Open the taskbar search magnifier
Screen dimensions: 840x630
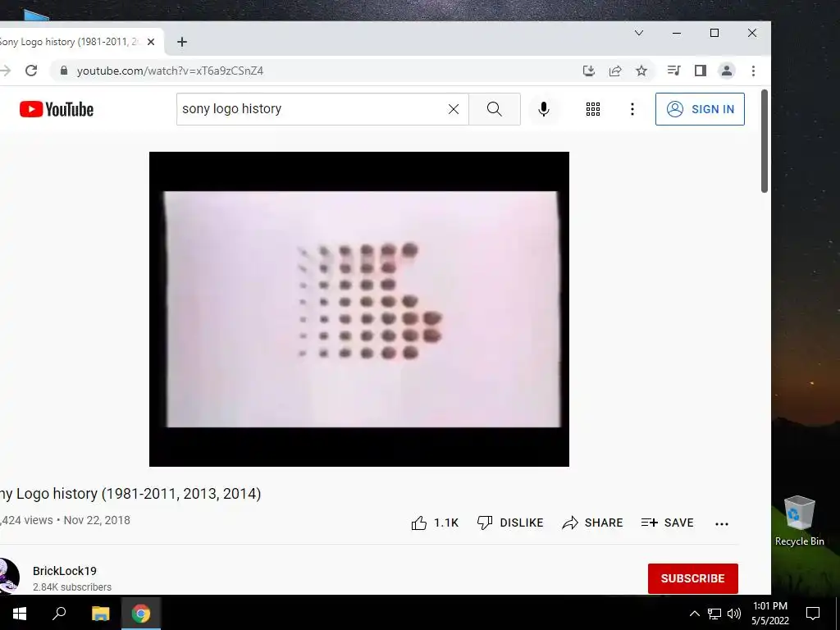point(59,613)
